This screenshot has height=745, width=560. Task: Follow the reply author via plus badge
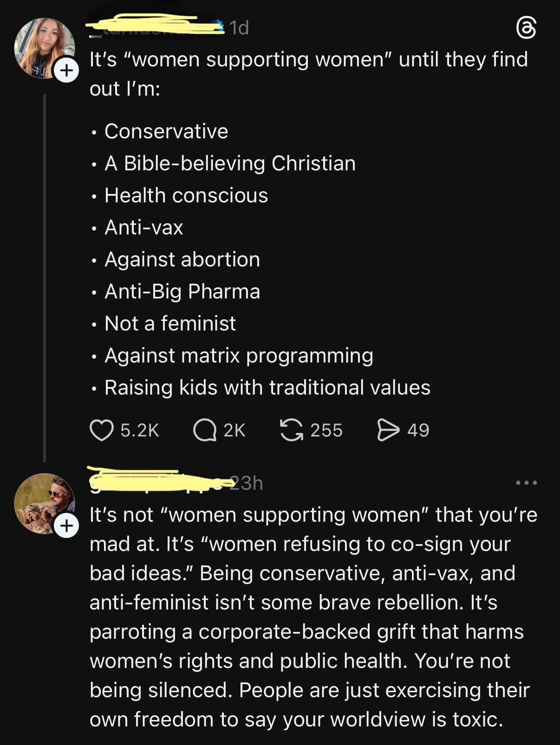[67, 525]
